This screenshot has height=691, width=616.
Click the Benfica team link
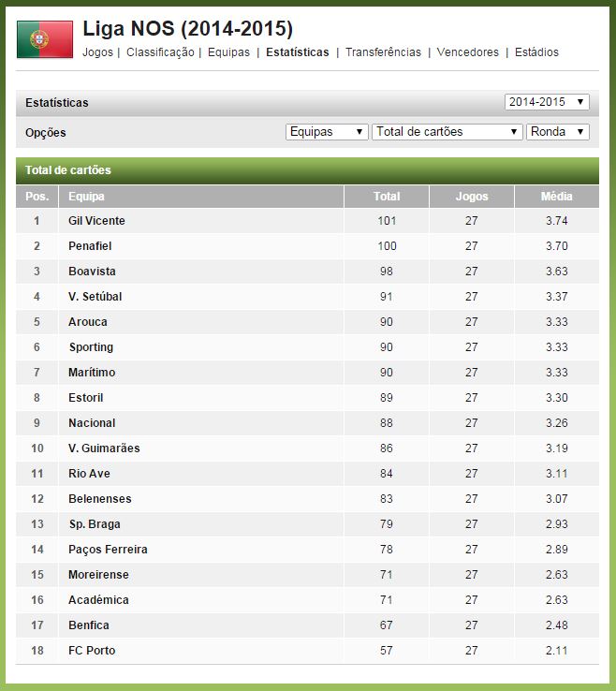coord(89,625)
